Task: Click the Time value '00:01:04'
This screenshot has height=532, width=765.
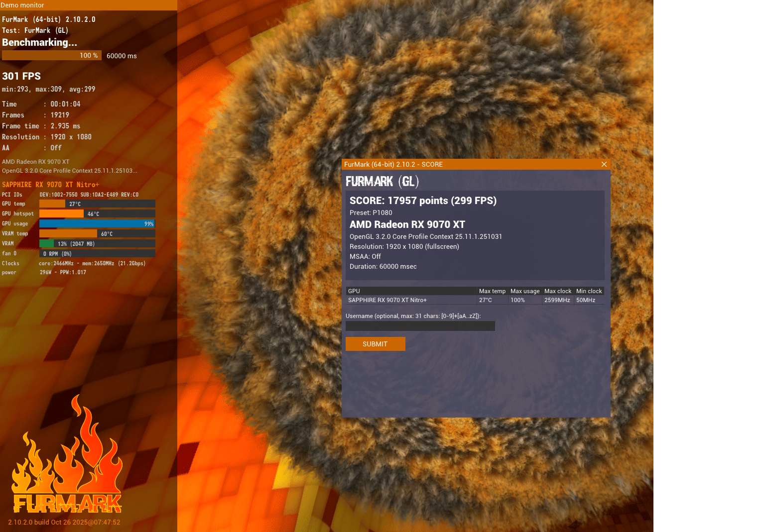Action: (x=65, y=104)
